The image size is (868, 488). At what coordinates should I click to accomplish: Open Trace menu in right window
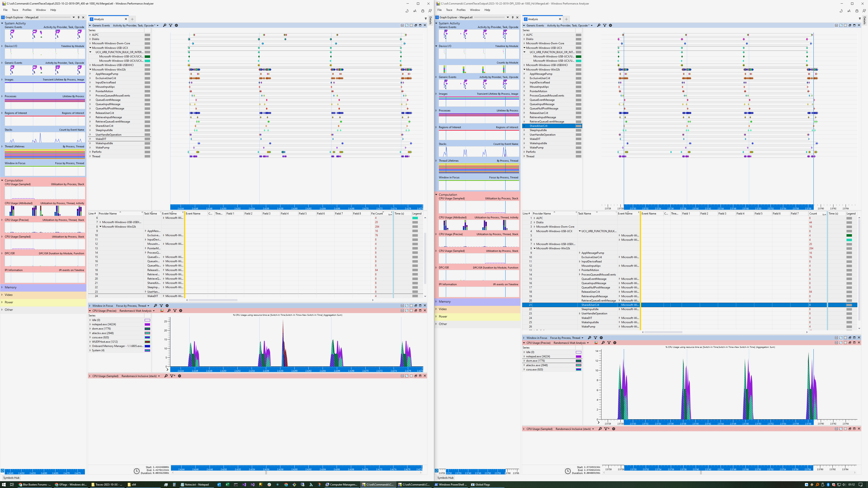coord(449,10)
